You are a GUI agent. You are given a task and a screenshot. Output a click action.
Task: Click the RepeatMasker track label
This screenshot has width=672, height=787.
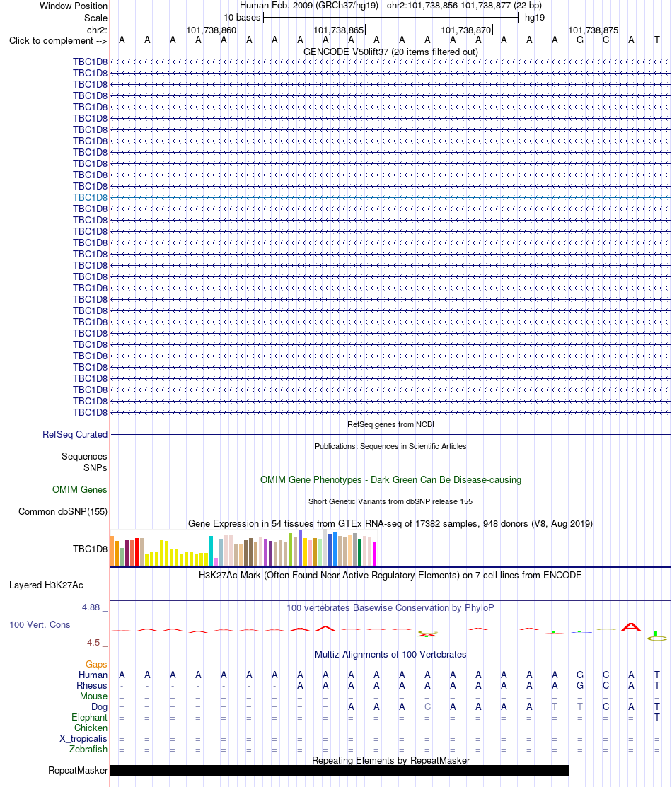[x=78, y=771]
